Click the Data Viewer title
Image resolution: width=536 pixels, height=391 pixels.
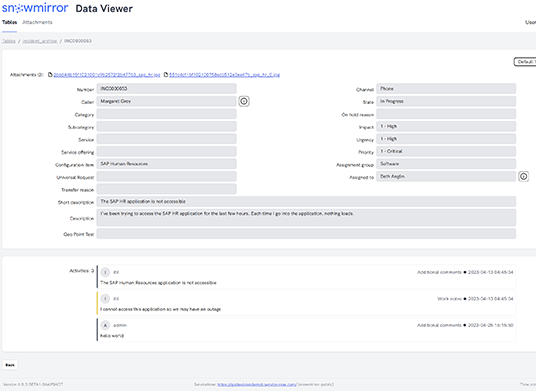click(x=104, y=9)
